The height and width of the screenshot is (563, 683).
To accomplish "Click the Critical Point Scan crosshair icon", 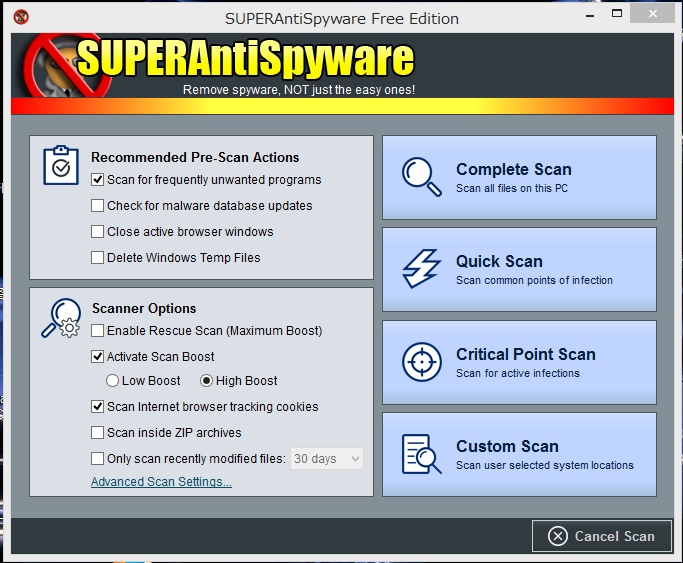I will coord(422,362).
